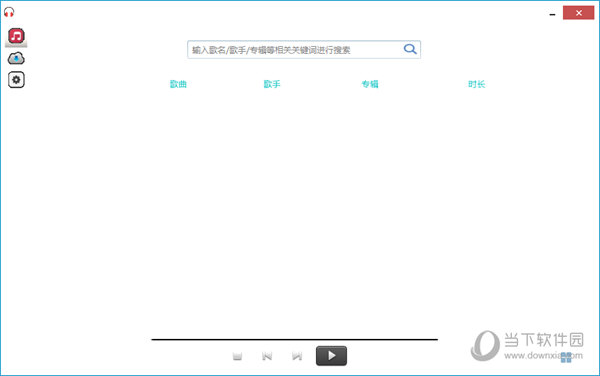Close the player with red X
This screenshot has height=376, width=600.
click(579, 13)
